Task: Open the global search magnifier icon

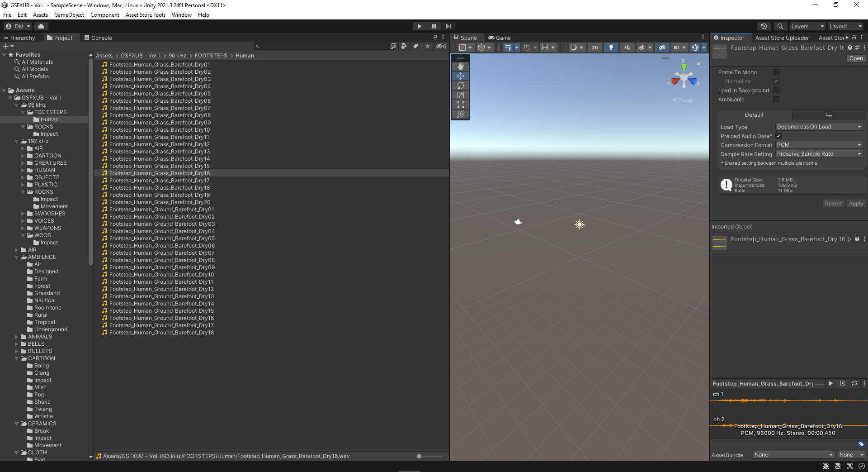Action: click(x=780, y=26)
